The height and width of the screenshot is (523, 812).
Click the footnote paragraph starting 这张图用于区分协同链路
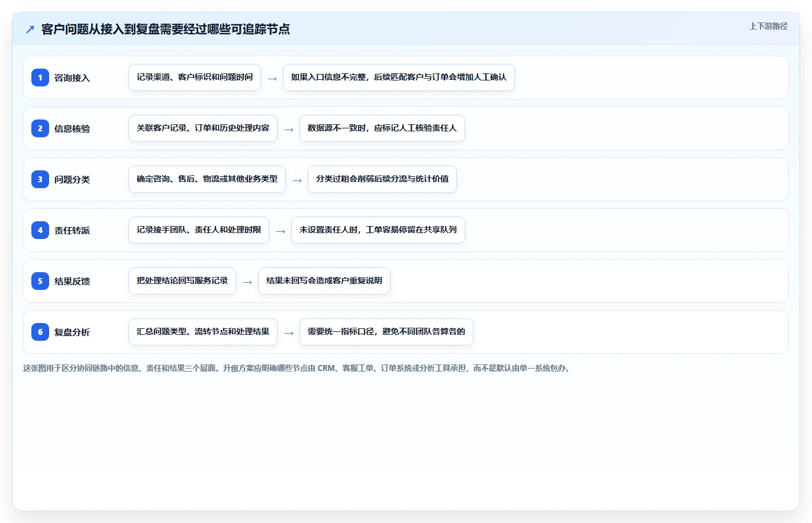click(297, 368)
